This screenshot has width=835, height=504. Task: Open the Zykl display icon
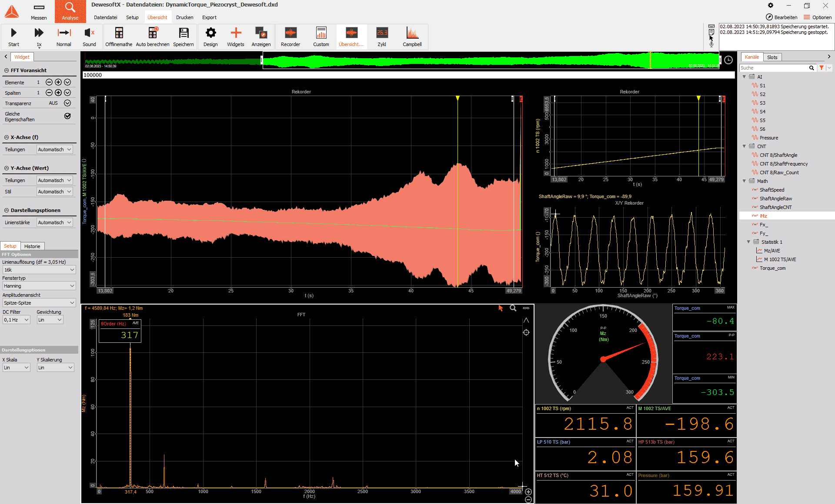382,33
